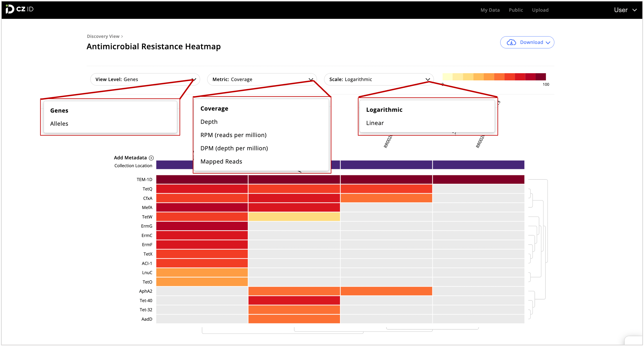Open the Public navigation link
The width and height of the screenshot is (644, 346).
(516, 10)
